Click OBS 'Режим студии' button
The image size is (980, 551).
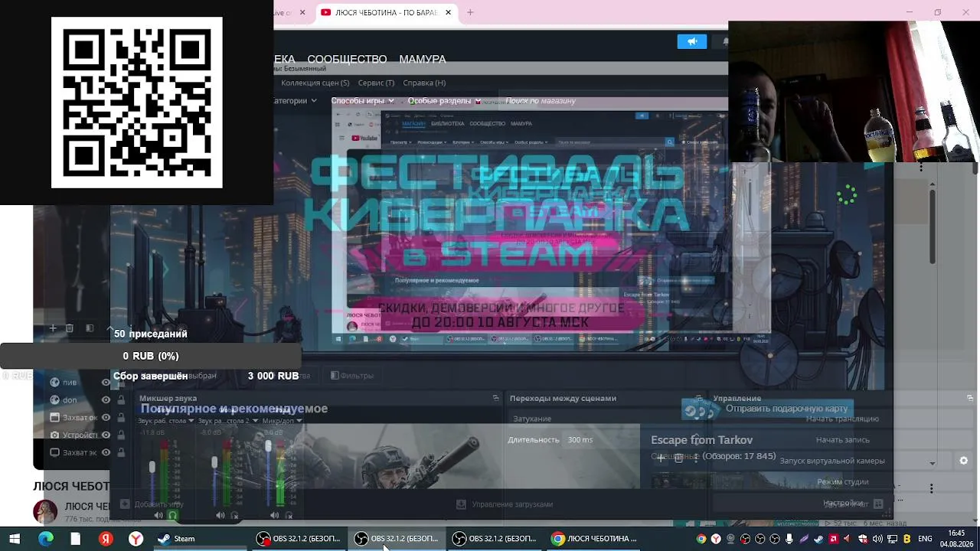(842, 481)
